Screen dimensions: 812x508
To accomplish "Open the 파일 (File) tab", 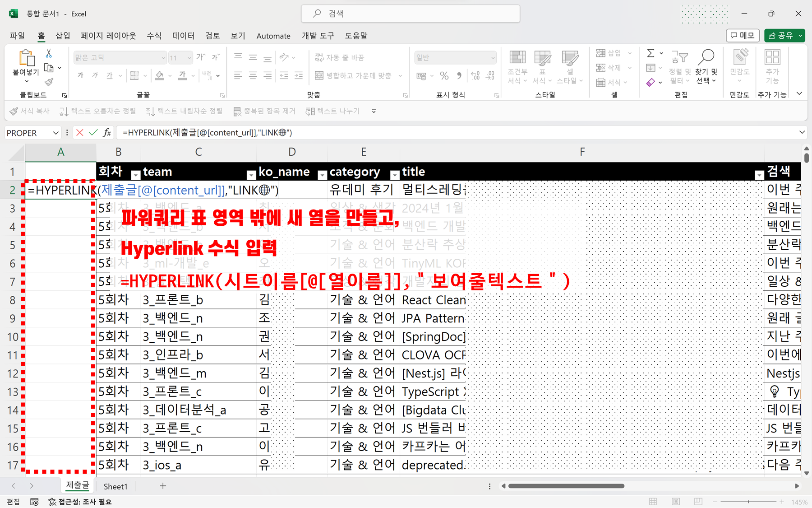I will [x=18, y=36].
